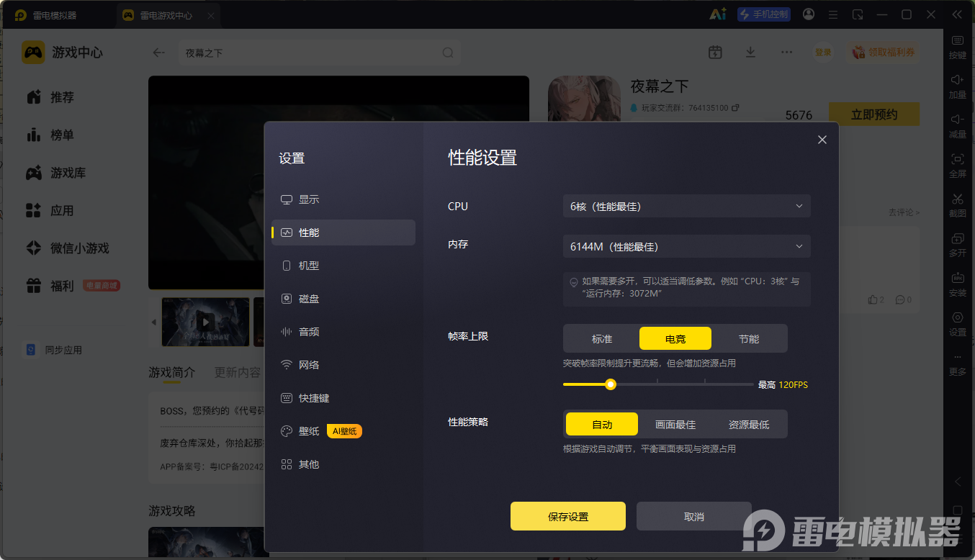Click 取消 button
This screenshot has height=560, width=975.
(x=694, y=516)
